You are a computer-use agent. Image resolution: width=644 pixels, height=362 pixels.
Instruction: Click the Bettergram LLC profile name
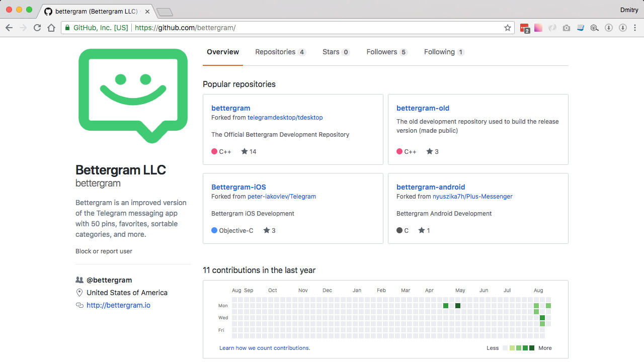121,170
